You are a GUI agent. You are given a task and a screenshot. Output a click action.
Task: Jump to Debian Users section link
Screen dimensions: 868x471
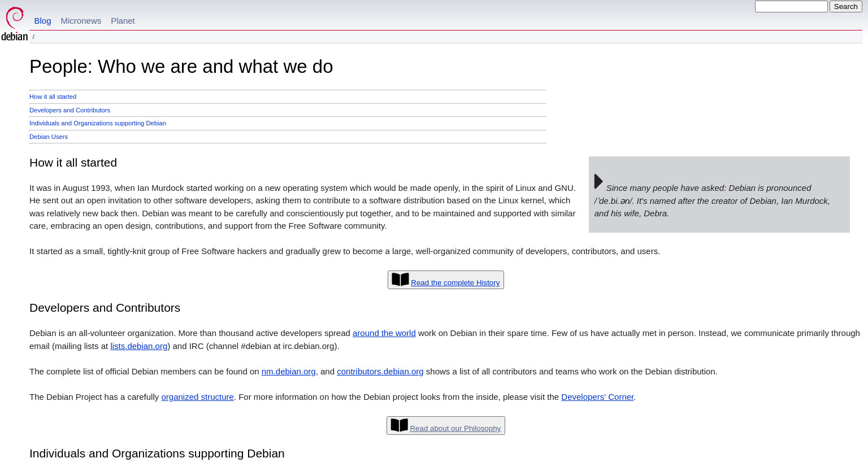coord(49,137)
